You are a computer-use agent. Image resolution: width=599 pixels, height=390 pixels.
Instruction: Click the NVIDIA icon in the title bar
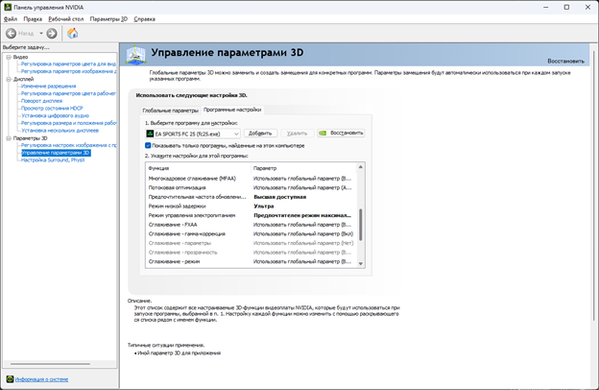coord(7,7)
